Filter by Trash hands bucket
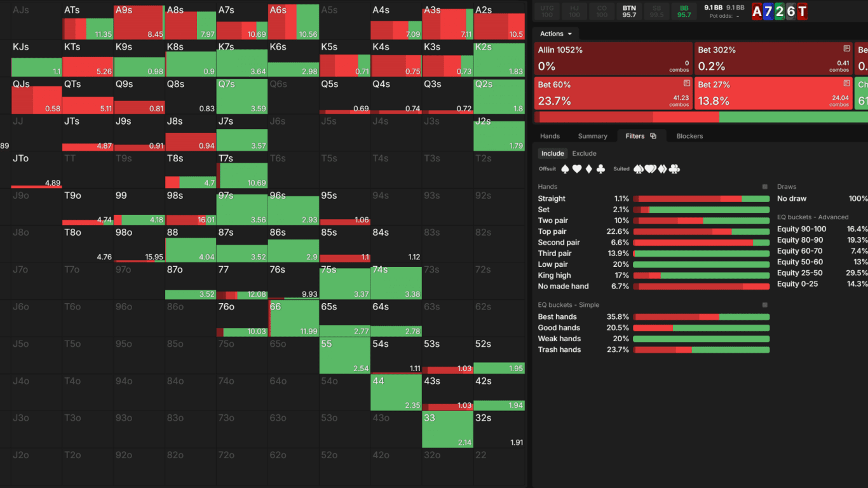 pos(653,349)
